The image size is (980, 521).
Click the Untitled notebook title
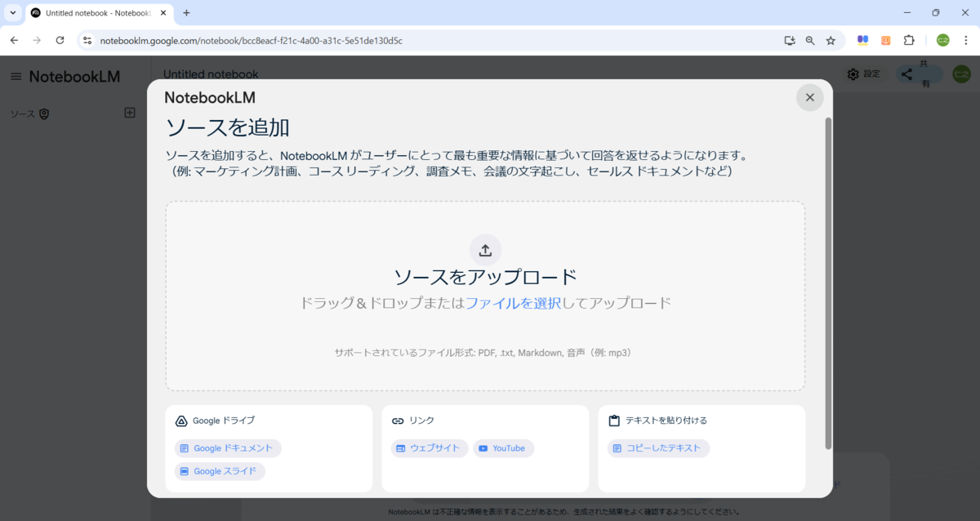211,74
